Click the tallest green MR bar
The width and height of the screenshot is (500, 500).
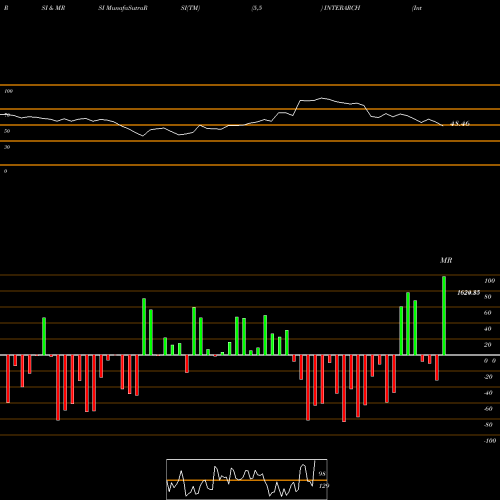pyautogui.click(x=444, y=315)
